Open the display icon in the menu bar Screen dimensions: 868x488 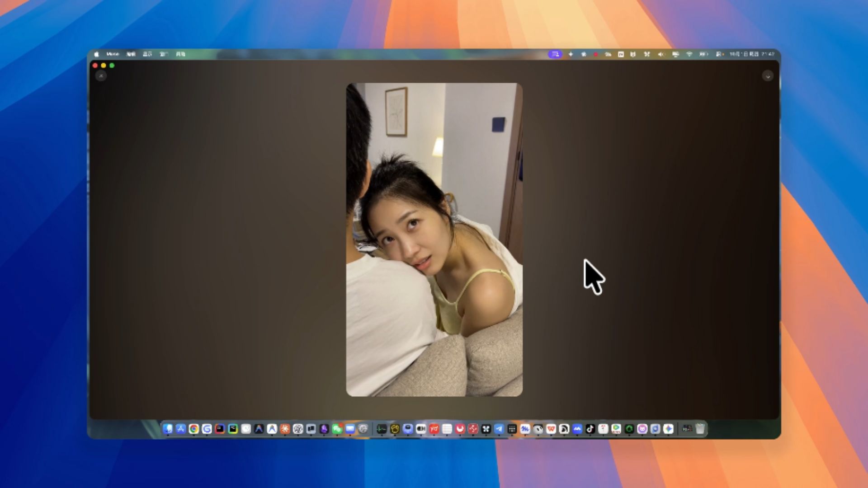coord(675,54)
